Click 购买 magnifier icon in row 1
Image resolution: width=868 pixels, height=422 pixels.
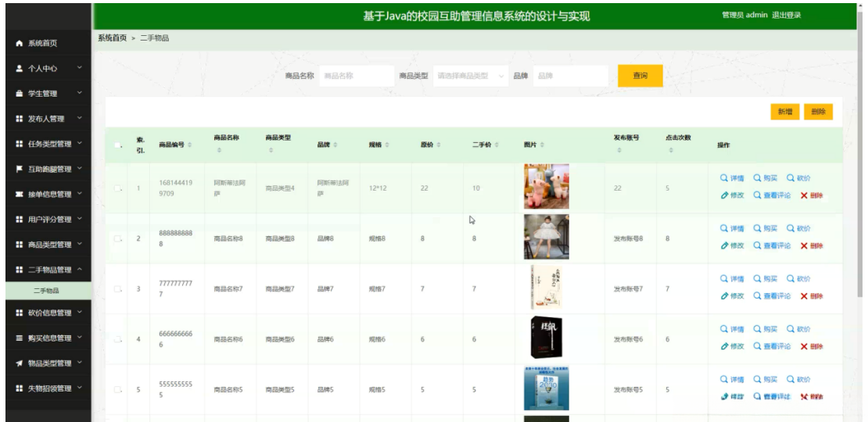tap(757, 178)
